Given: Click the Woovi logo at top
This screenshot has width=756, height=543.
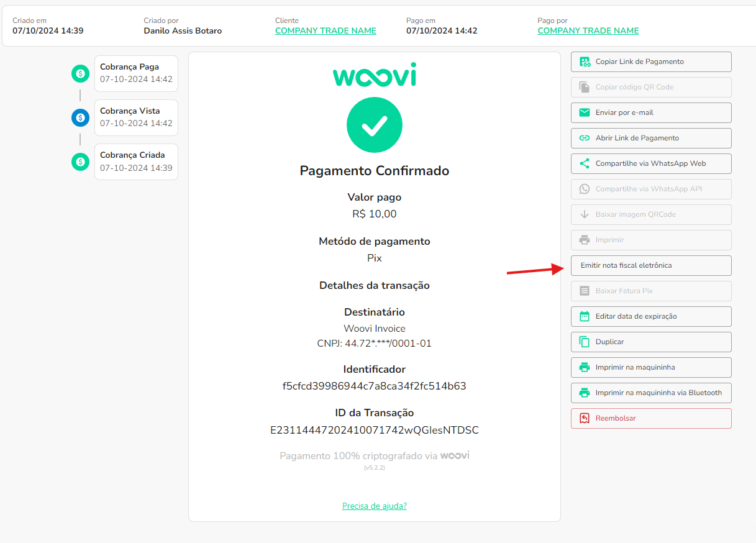Looking at the screenshot, I should (375, 75).
